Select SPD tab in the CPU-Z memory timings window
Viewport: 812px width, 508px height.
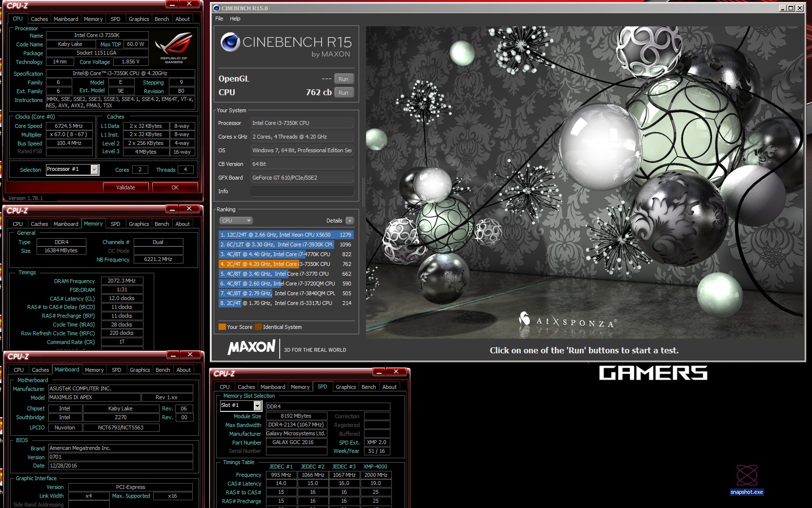[x=115, y=224]
